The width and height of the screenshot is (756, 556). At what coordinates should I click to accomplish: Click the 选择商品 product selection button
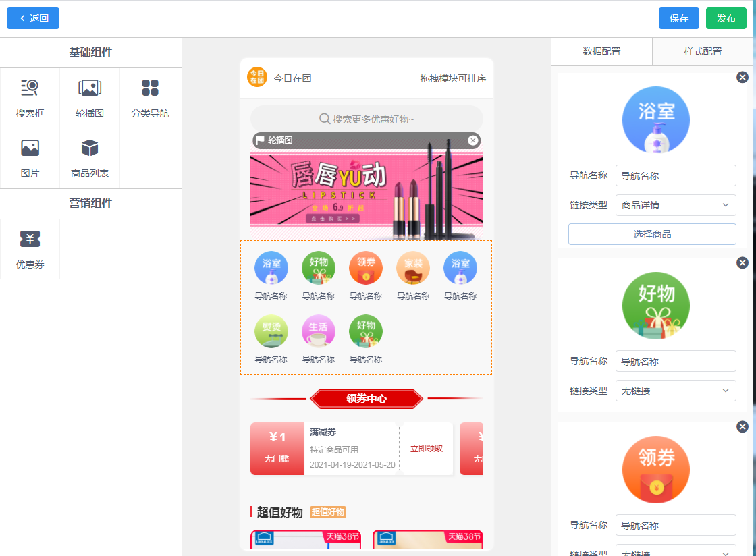[652, 234]
